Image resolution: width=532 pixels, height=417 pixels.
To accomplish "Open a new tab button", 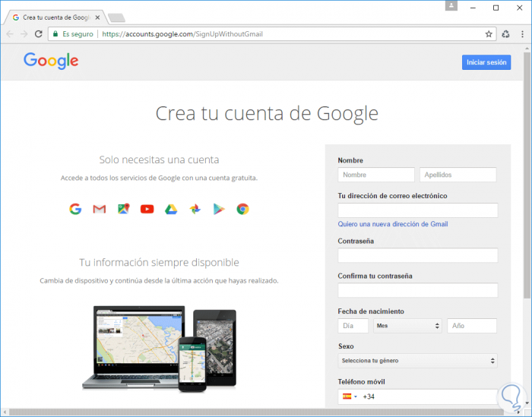I will pyautogui.click(x=117, y=17).
